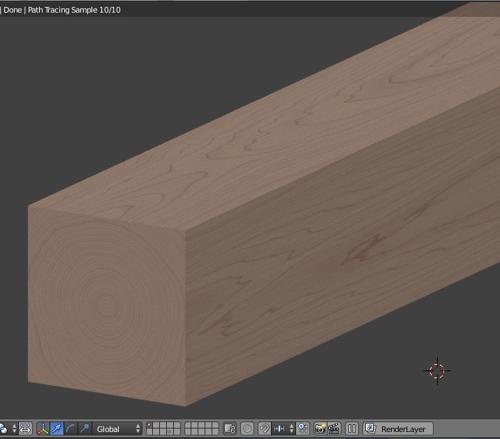Click the snap target option icon
The width and height of the screenshot is (500, 439).
click(x=302, y=429)
